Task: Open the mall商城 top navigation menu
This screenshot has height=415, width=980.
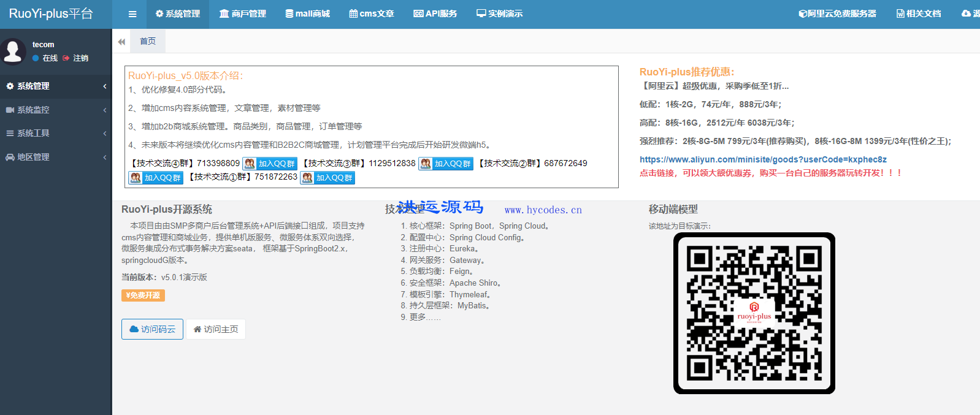Action: click(x=308, y=14)
